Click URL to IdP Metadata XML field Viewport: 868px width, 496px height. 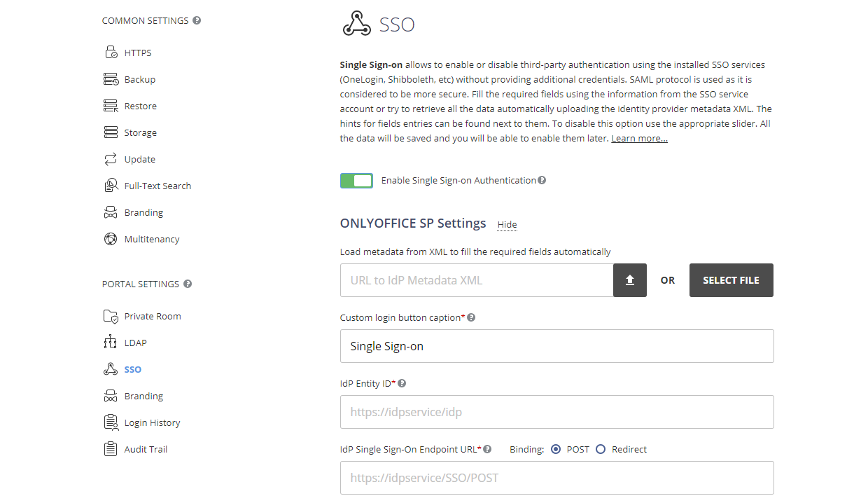477,280
